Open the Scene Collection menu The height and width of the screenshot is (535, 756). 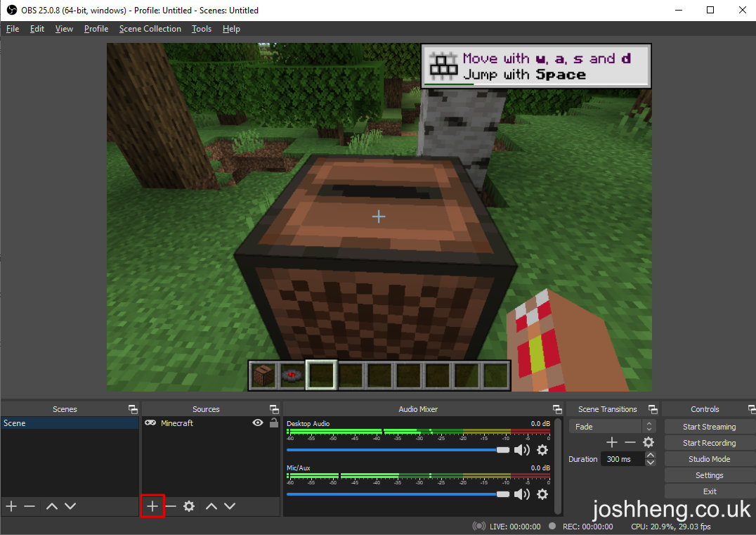point(150,29)
